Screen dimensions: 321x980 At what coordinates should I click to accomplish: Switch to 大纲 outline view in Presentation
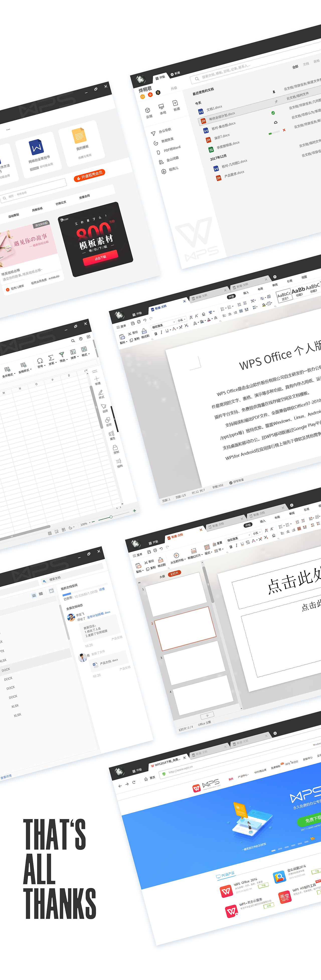coord(162,576)
